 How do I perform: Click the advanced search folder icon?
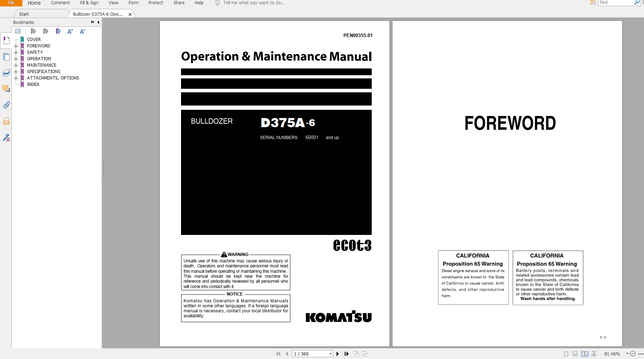pyautogui.click(x=593, y=2)
